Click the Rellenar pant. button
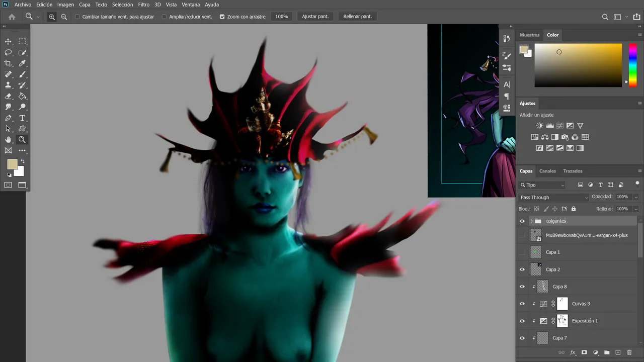Image resolution: width=644 pixels, height=362 pixels. pos(358,17)
